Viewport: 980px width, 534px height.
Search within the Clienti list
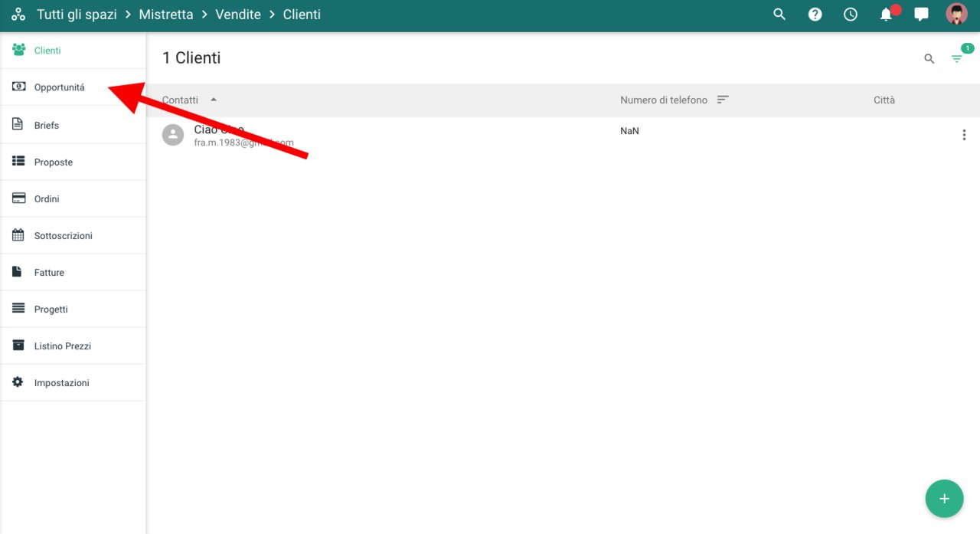point(929,59)
